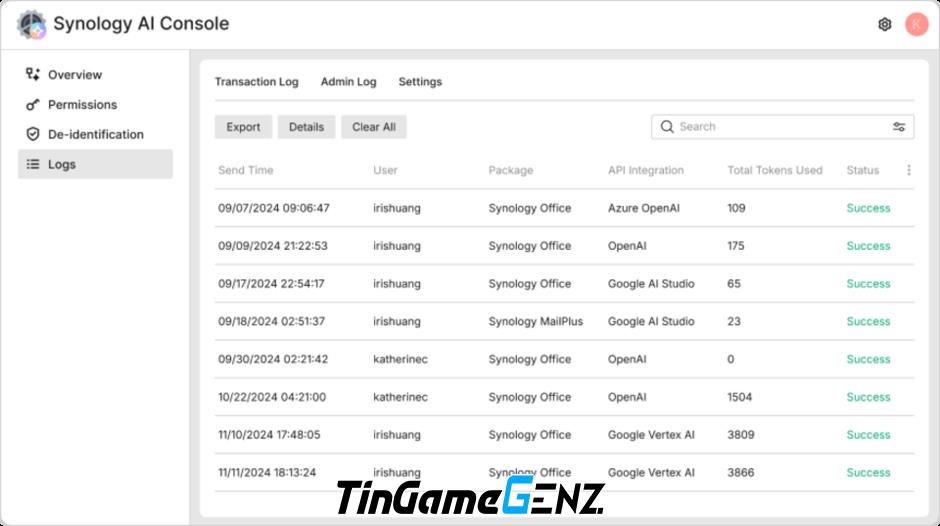Viewport: 940px width, 526px height.
Task: Select the 09/09/2024 21:22:53 log entry
Action: pos(564,246)
